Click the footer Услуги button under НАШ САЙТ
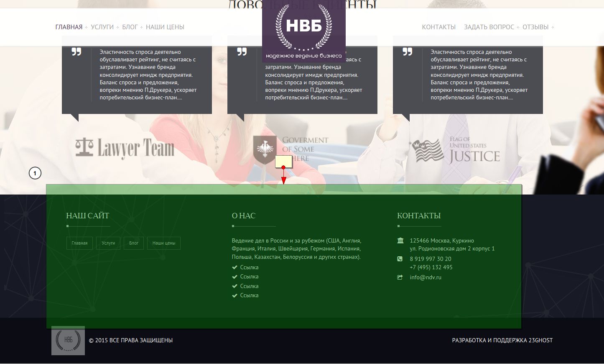This screenshot has height=364, width=604. point(108,243)
